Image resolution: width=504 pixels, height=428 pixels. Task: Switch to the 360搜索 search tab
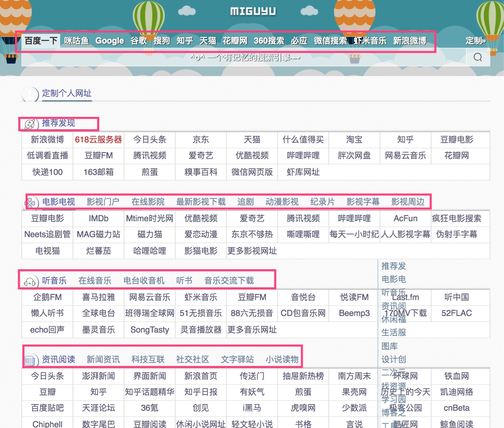pos(269,41)
